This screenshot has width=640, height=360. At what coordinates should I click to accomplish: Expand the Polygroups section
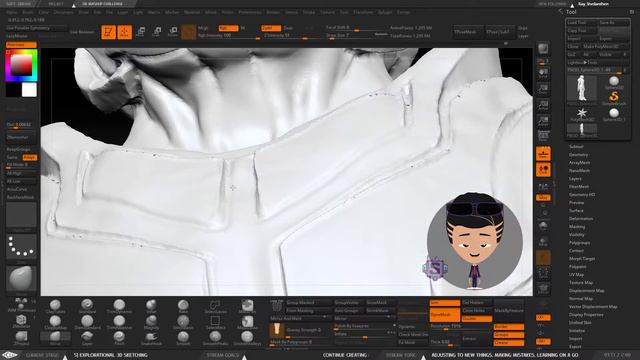[579, 242]
